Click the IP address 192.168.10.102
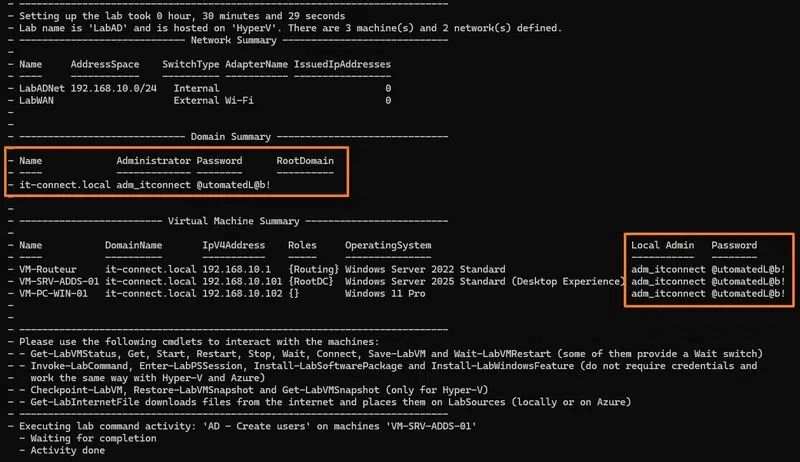800x462 pixels. [x=236, y=293]
